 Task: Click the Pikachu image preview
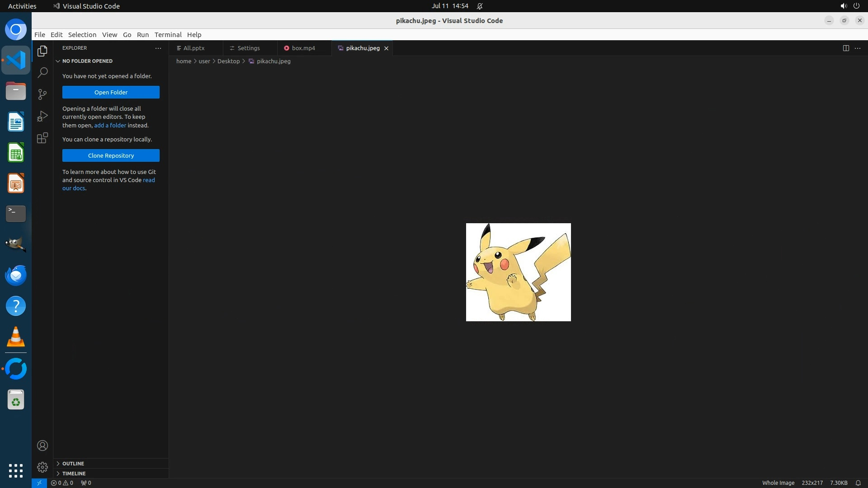coord(518,272)
